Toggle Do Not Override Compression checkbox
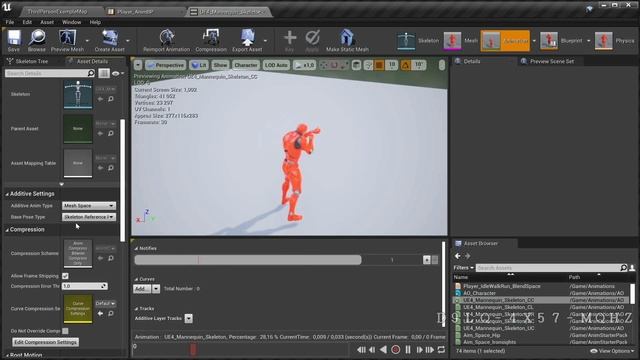Screen dimensions: 640x360 pyautogui.click(x=65, y=331)
